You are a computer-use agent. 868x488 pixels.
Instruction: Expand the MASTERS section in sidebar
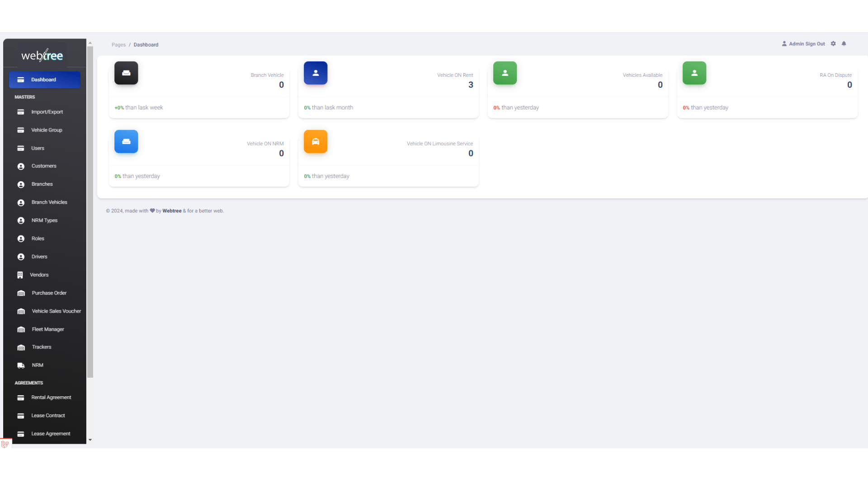(x=24, y=97)
